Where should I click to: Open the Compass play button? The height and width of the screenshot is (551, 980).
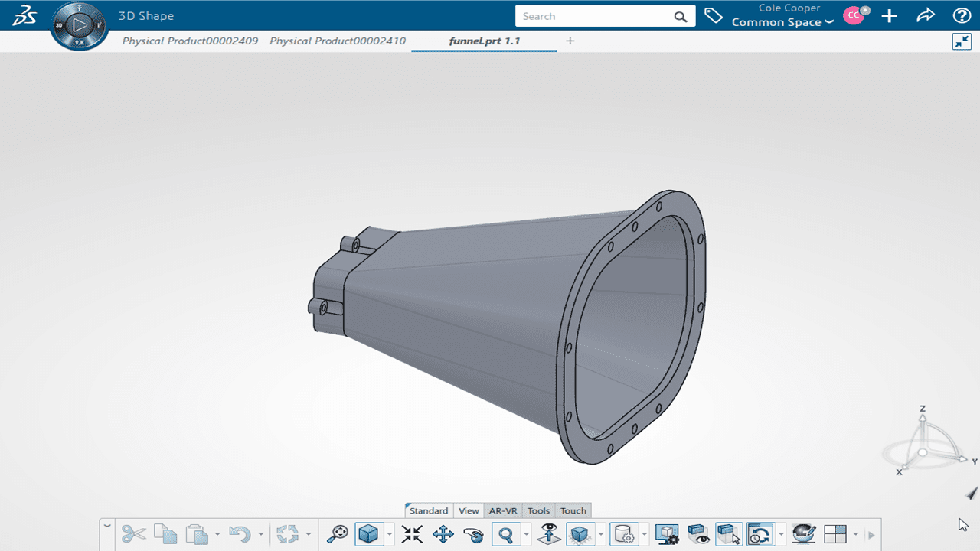(79, 26)
